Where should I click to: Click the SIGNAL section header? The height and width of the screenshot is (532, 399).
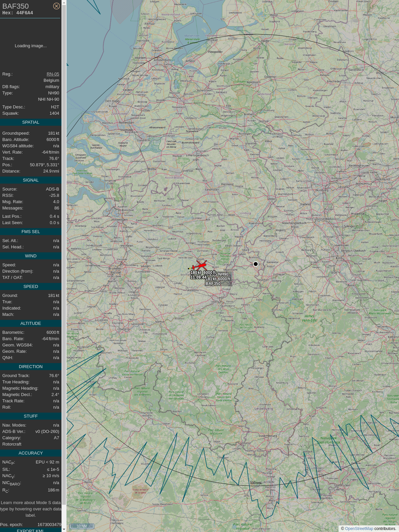pyautogui.click(x=31, y=180)
